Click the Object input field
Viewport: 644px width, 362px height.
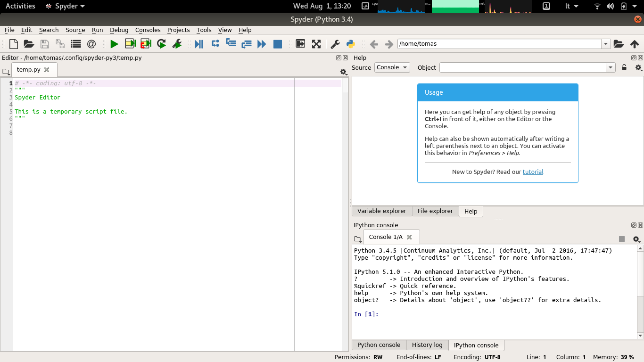point(523,67)
